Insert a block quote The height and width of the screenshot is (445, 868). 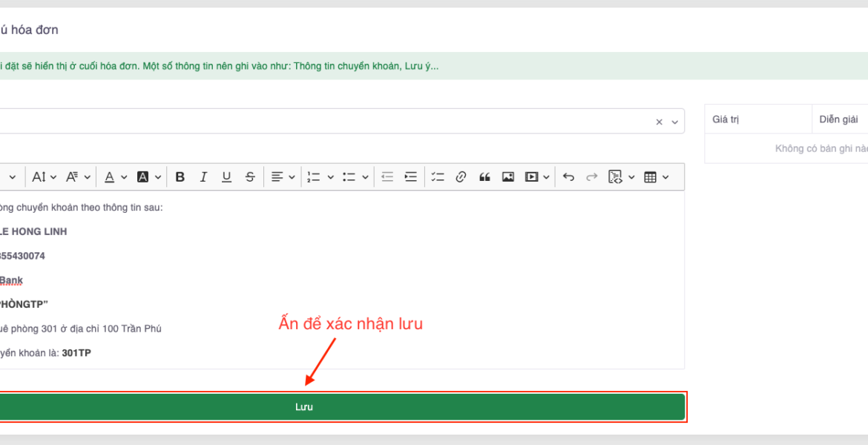click(x=484, y=177)
